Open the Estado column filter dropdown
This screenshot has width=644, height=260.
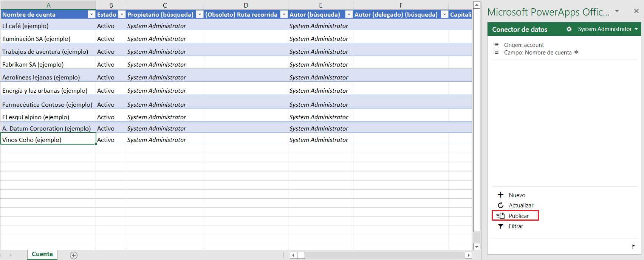(x=122, y=14)
